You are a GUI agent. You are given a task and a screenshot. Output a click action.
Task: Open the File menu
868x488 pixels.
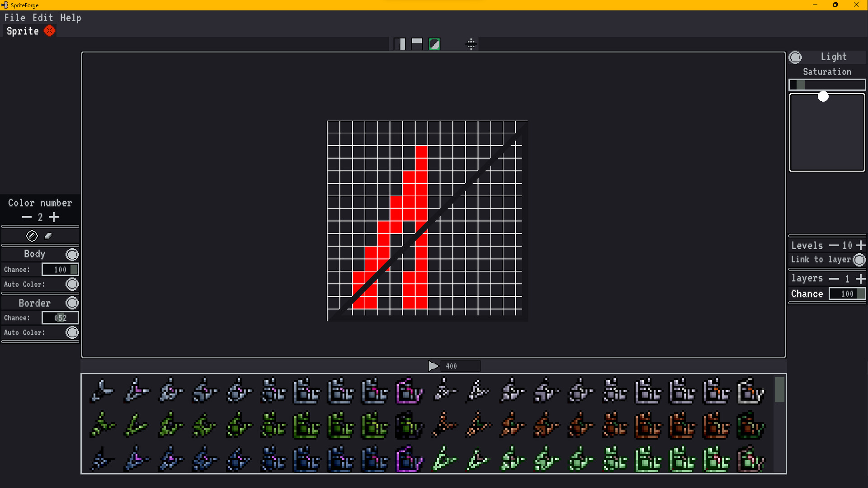(15, 18)
